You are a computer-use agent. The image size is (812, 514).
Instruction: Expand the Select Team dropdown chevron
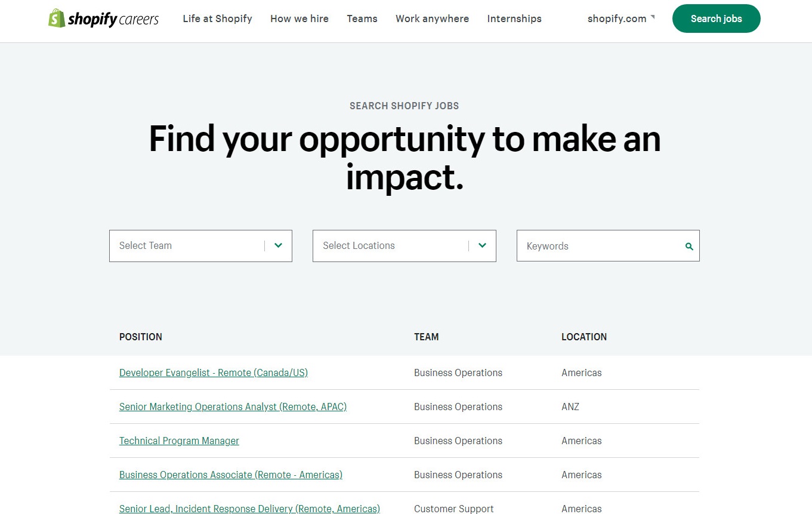278,245
